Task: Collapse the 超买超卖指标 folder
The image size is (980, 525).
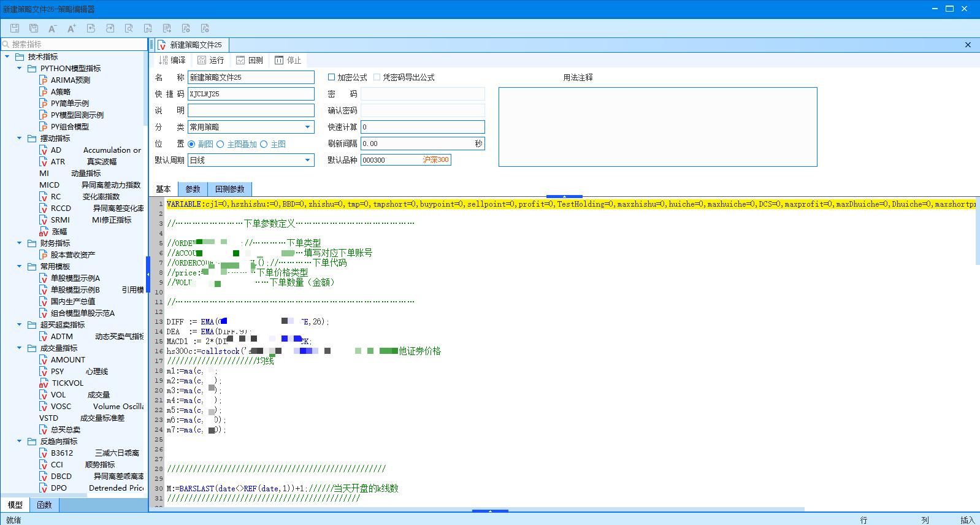Action: point(19,324)
